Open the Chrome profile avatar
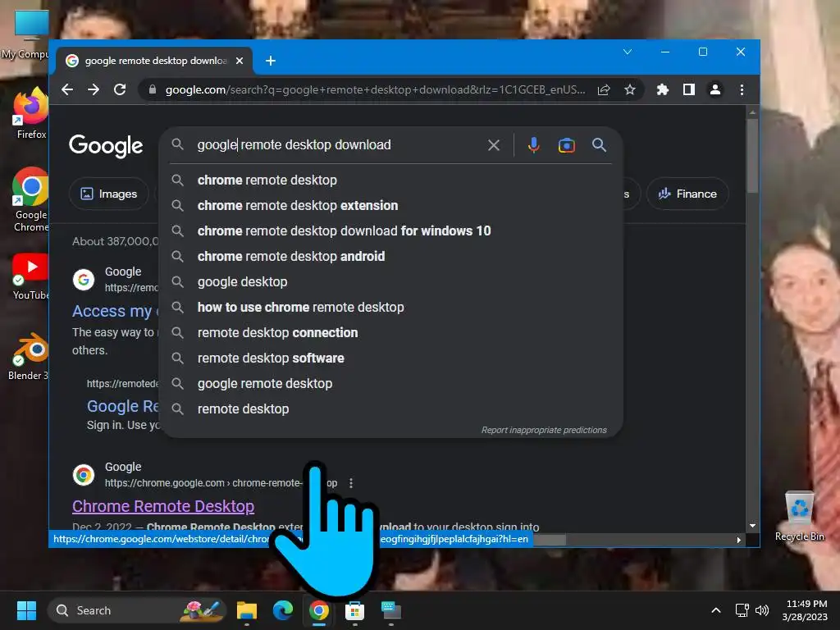The width and height of the screenshot is (840, 630). 715,89
